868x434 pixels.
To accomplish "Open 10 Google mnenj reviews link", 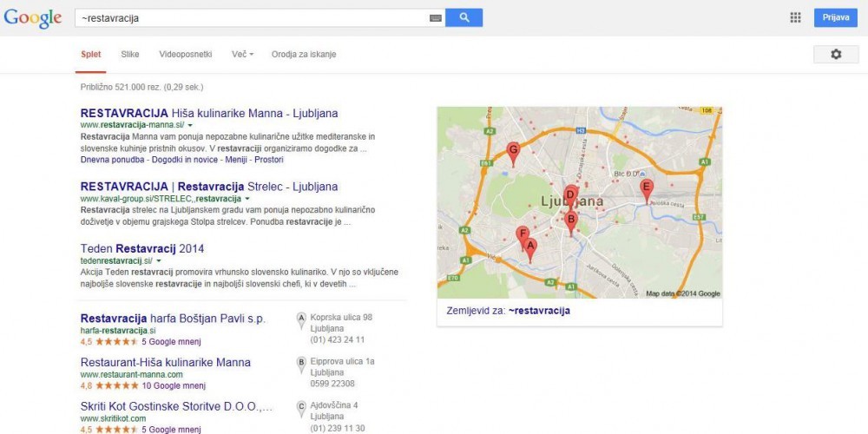I will (x=174, y=385).
